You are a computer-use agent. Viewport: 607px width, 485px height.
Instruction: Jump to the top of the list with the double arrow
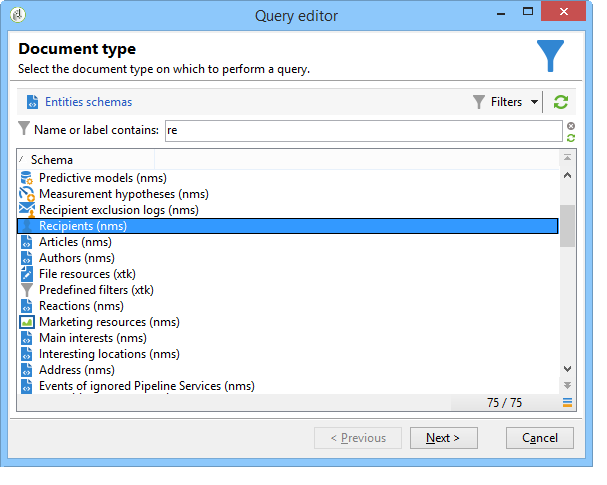click(x=567, y=158)
